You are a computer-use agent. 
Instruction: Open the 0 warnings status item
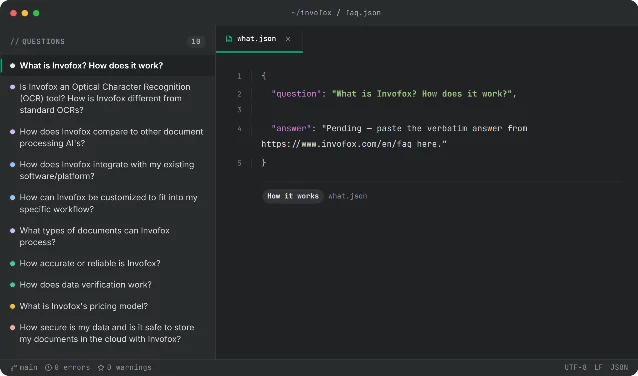(x=125, y=367)
